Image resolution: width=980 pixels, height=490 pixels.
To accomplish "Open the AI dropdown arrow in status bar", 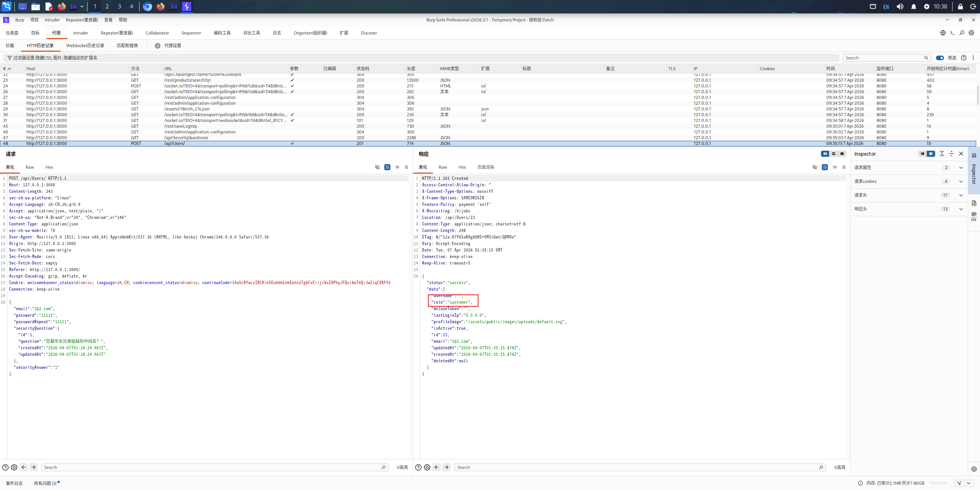I will (x=969, y=483).
